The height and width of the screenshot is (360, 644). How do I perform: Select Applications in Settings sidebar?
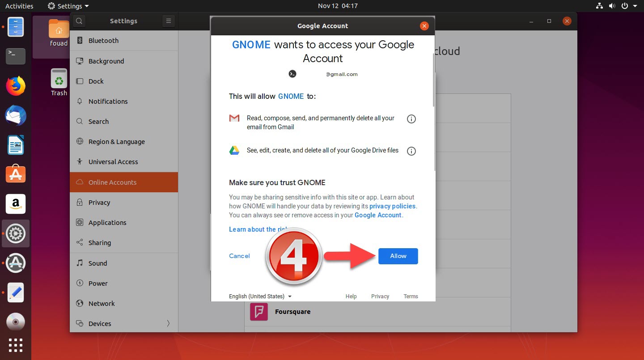pyautogui.click(x=124, y=222)
